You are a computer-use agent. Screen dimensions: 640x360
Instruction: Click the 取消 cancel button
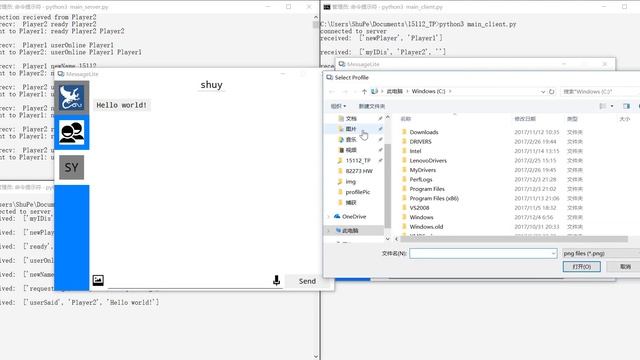pyautogui.click(x=624, y=267)
